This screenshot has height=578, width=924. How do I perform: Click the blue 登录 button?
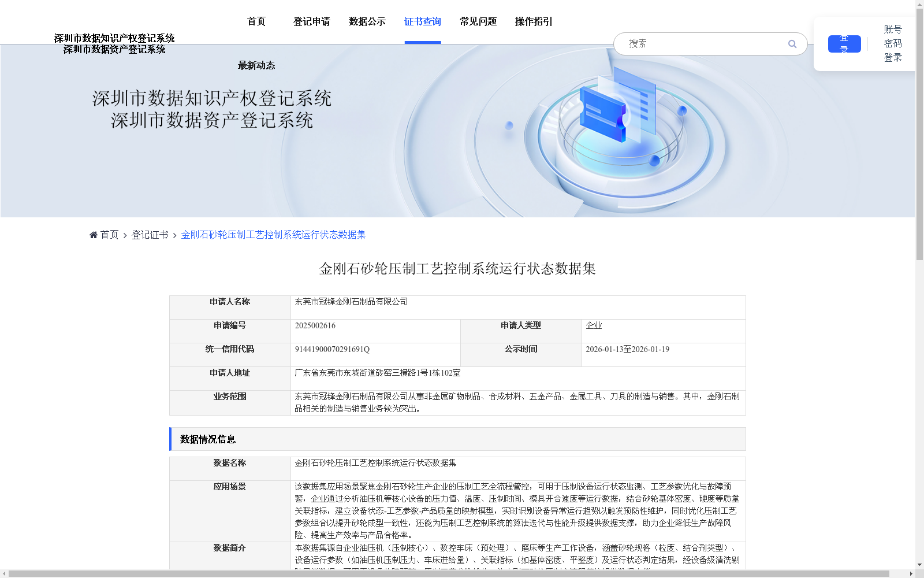click(844, 44)
